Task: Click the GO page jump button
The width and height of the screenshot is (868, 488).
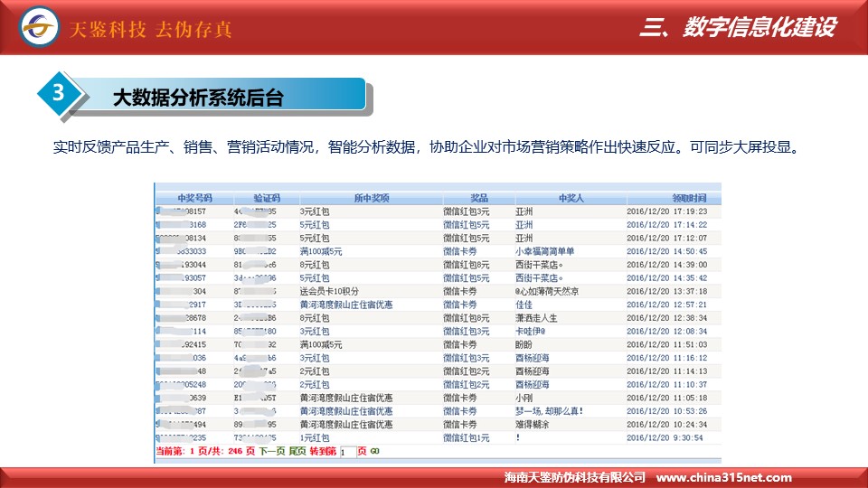Action: 374,451
